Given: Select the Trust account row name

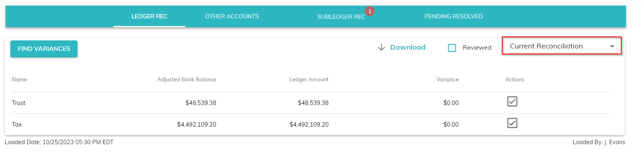Looking at the screenshot, I should click(x=18, y=103).
